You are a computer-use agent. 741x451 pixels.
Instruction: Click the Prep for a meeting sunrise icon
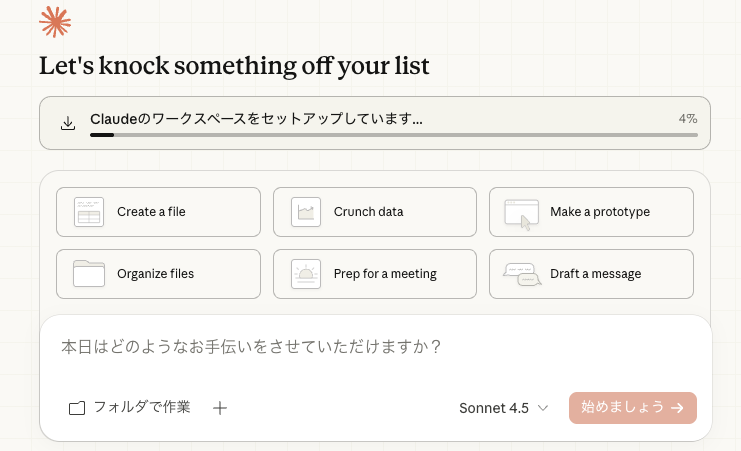pyautogui.click(x=306, y=274)
